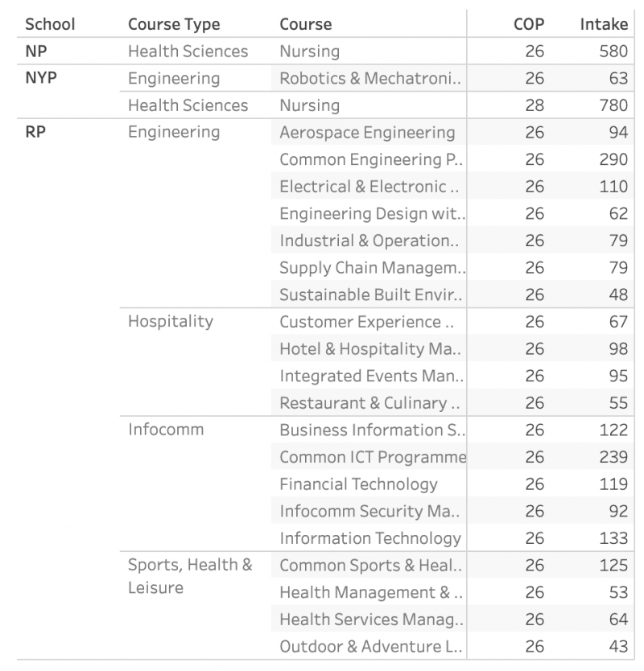
Task: Click the Common ICT Programme course
Action: 372,457
